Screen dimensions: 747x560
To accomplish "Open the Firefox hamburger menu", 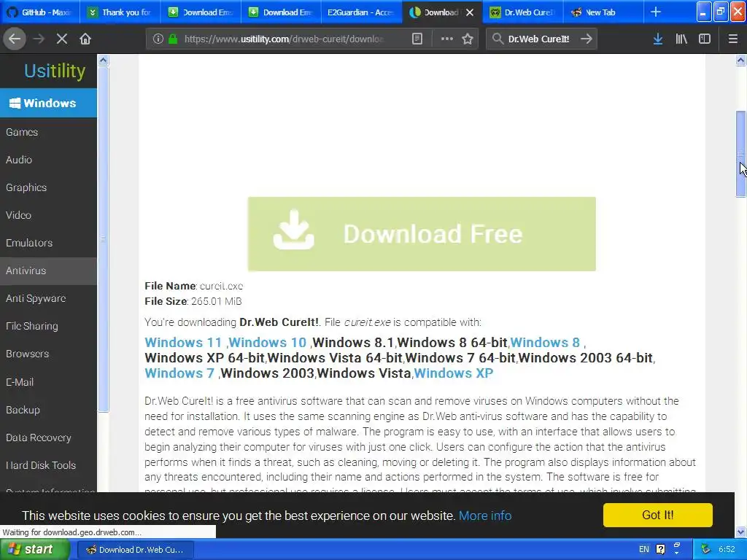I will pos(733,39).
